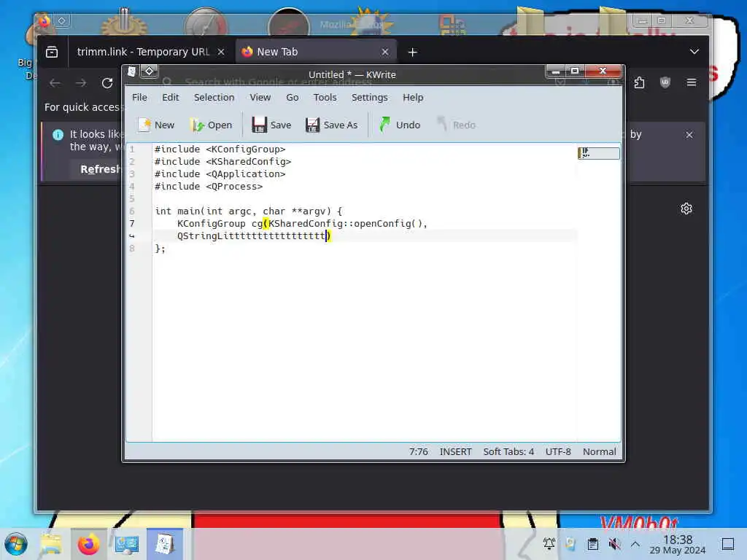The width and height of the screenshot is (747, 560).
Task: Open the Normal highlighting mode selector
Action: [600, 451]
